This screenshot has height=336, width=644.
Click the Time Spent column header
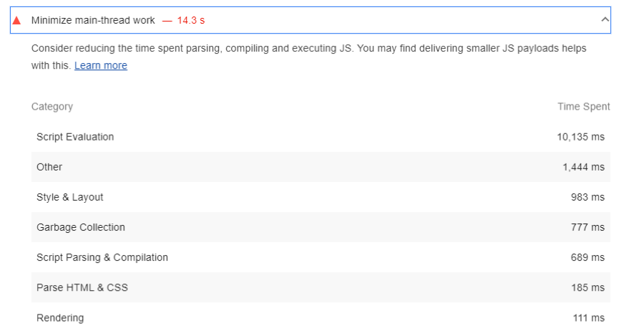click(x=584, y=107)
